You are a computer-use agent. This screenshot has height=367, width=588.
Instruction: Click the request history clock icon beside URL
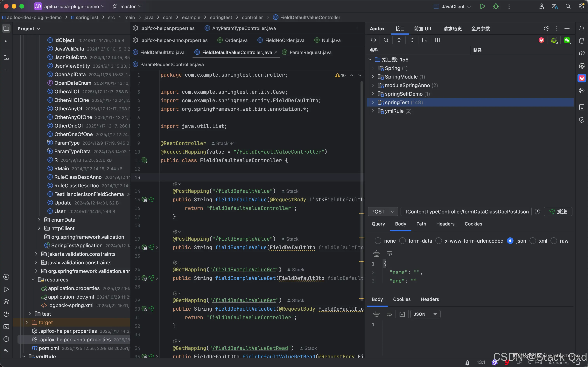click(x=537, y=212)
